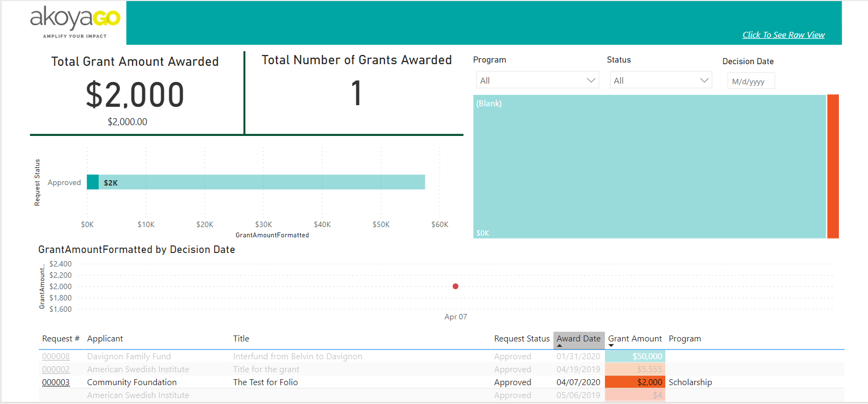
Task: Sort by Program column header
Action: coord(685,339)
